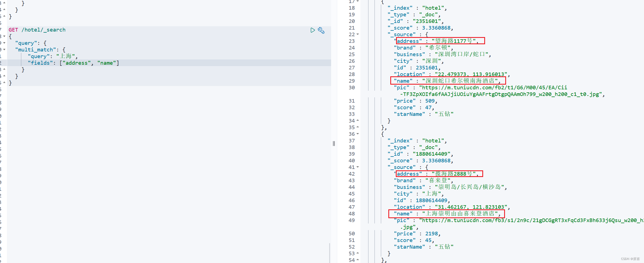Image resolution: width=644 pixels, height=263 pixels.
Task: Click the pic URL on line 30
Action: click(499, 91)
